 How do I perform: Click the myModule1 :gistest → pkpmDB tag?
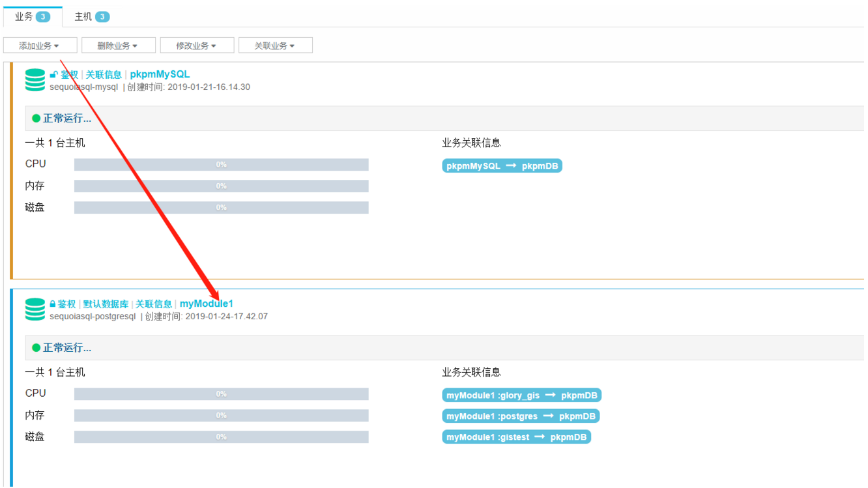(x=516, y=437)
